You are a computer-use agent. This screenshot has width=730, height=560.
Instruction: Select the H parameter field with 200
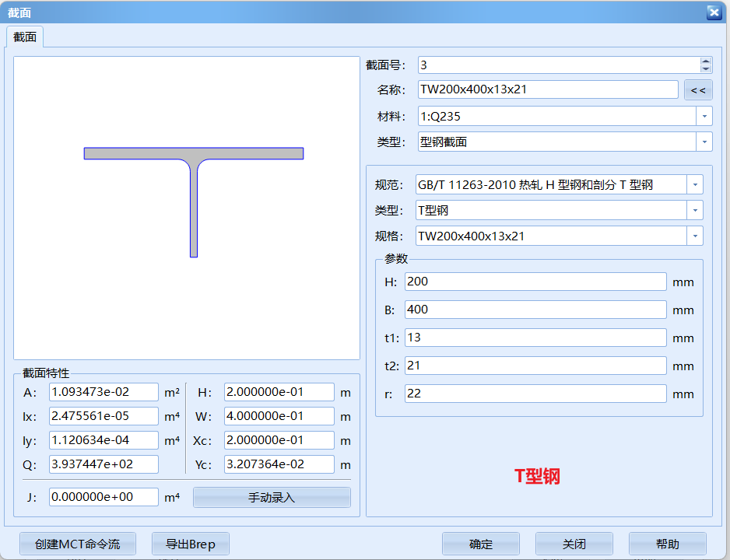click(535, 282)
